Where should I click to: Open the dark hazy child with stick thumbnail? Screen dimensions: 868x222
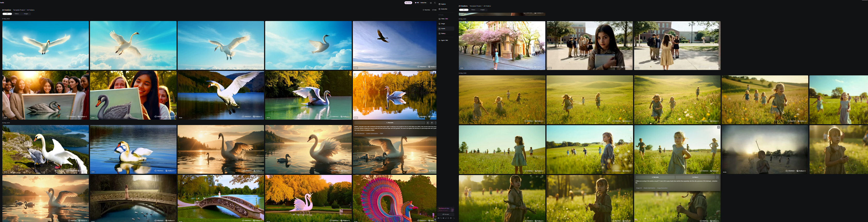click(x=765, y=150)
